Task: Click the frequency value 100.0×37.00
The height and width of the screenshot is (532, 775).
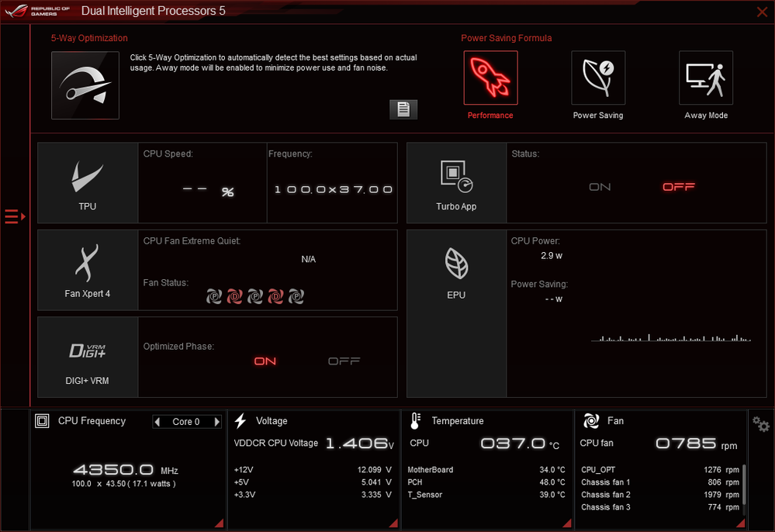Action: coord(334,190)
